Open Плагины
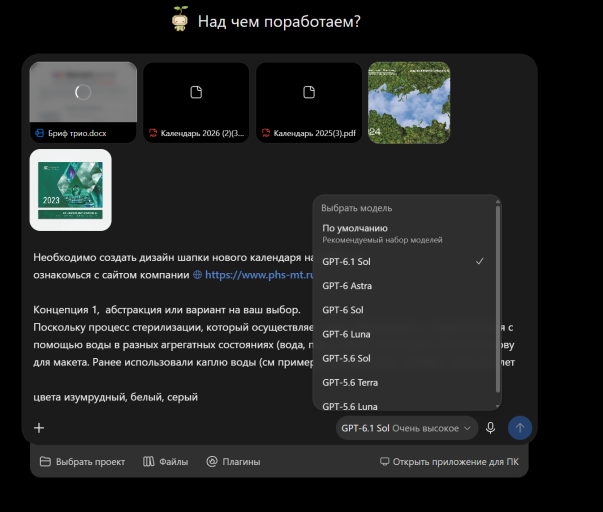 click(233, 462)
